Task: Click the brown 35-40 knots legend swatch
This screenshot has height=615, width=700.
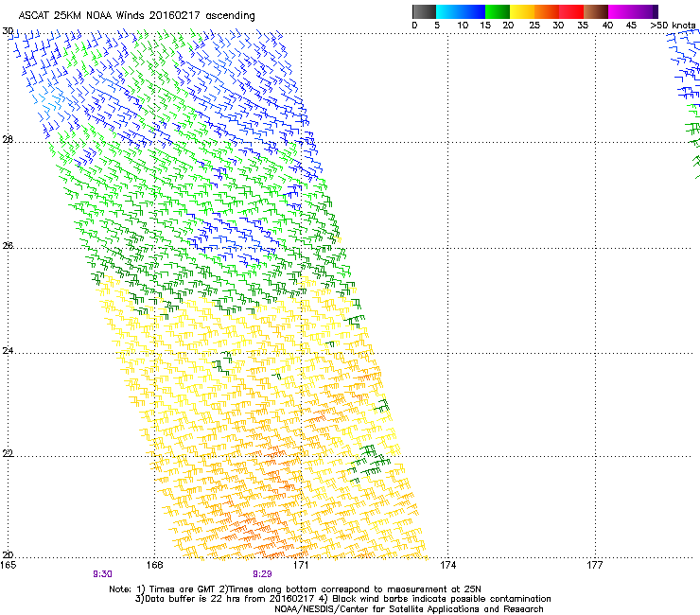Action: click(x=596, y=11)
